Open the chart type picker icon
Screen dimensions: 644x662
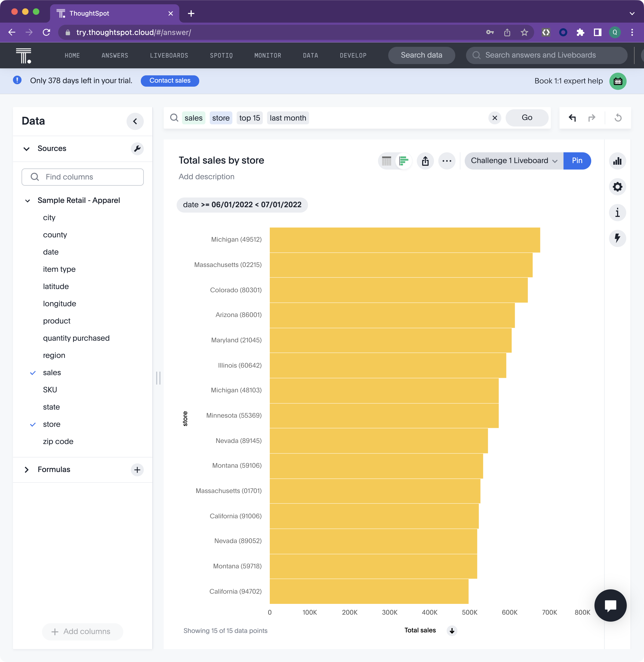pyautogui.click(x=617, y=161)
